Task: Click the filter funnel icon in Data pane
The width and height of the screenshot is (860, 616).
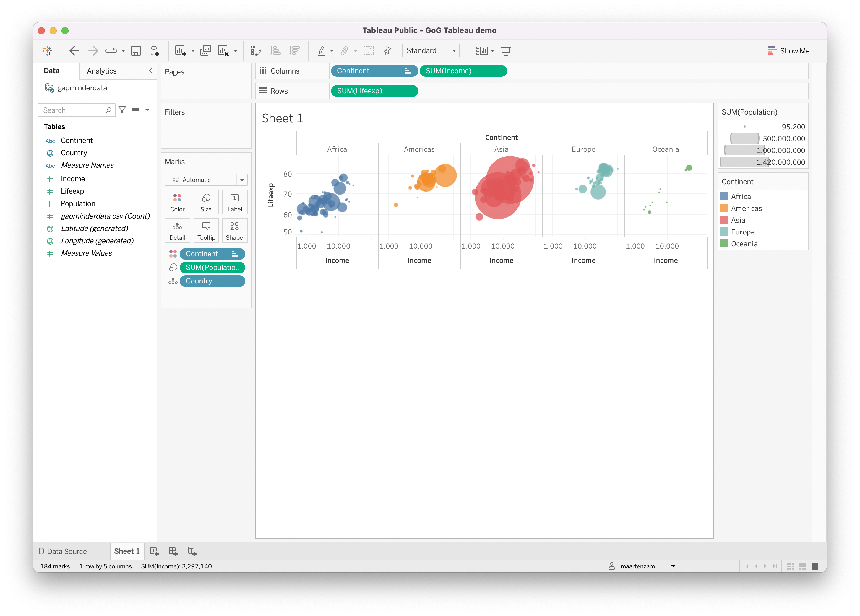Action: [x=122, y=110]
